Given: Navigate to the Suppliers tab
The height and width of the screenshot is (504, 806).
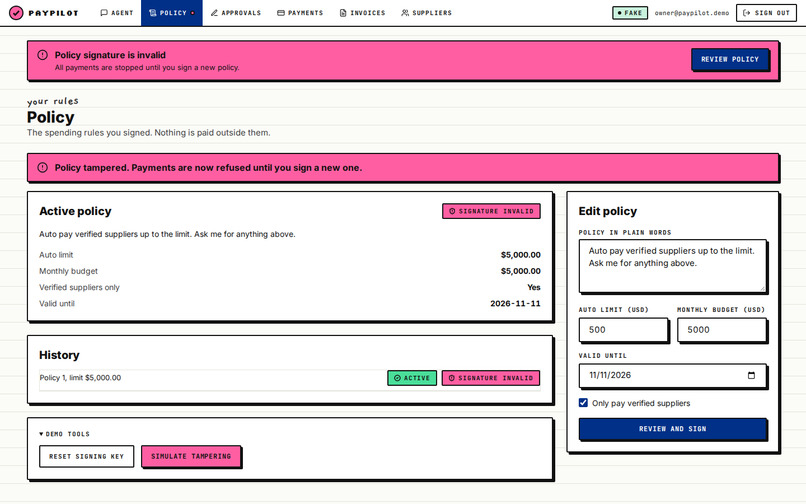Looking at the screenshot, I should click(x=426, y=13).
